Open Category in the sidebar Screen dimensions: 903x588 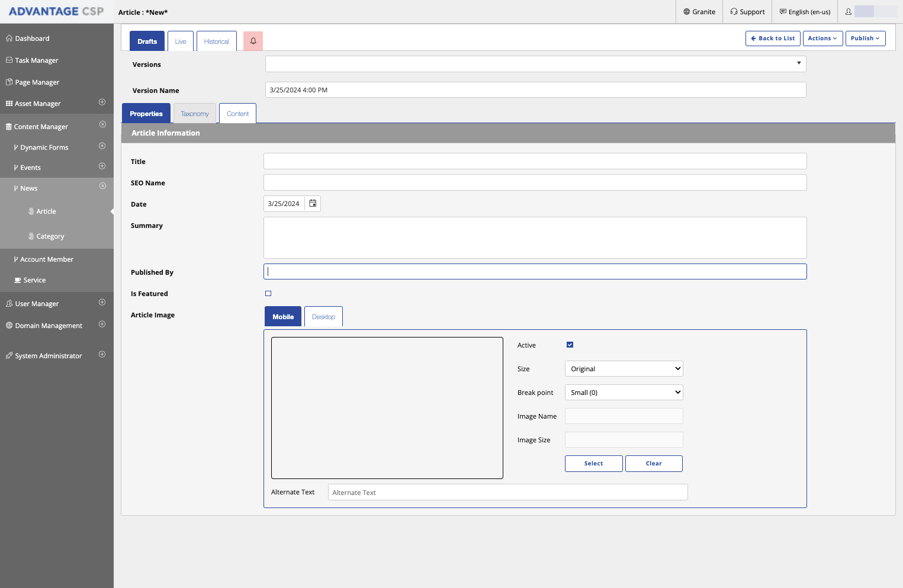tap(50, 236)
